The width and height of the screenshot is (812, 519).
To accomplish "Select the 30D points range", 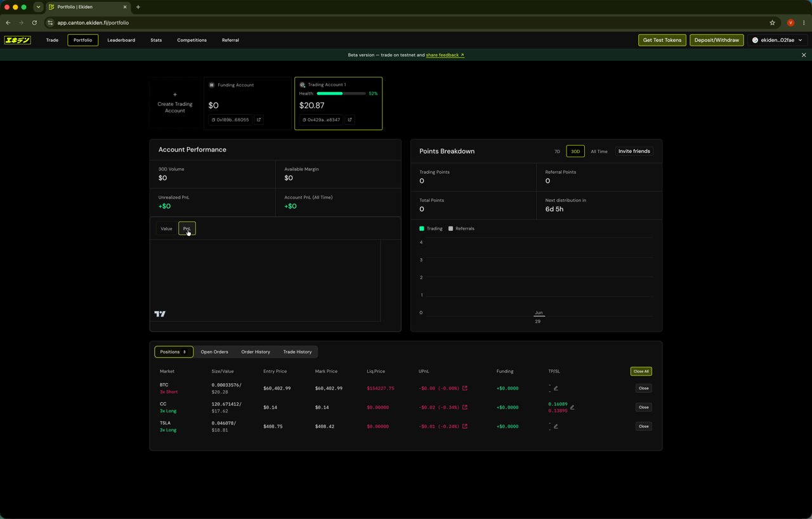I will 575,152.
